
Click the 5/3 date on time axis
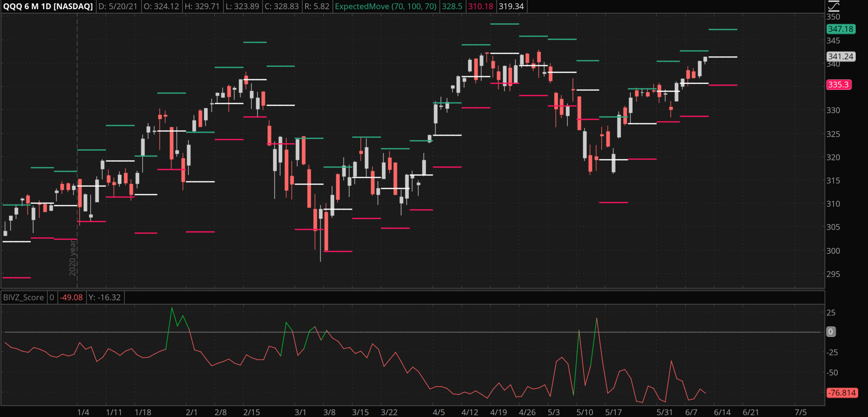pyautogui.click(x=554, y=412)
